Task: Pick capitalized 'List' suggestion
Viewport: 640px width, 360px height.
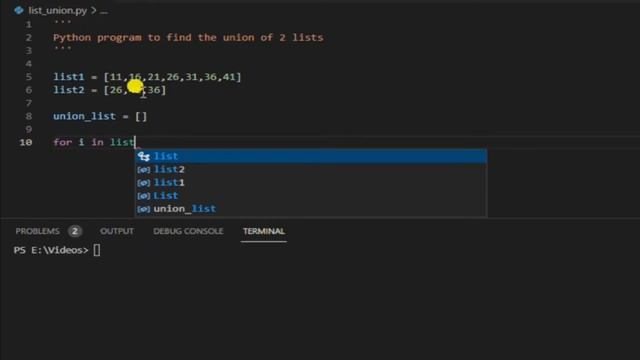Action: (x=311, y=196)
